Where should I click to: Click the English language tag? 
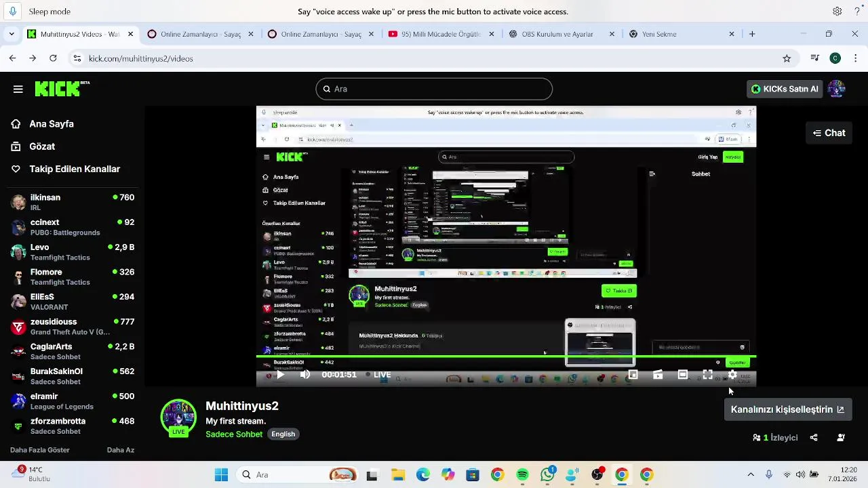pyautogui.click(x=283, y=434)
